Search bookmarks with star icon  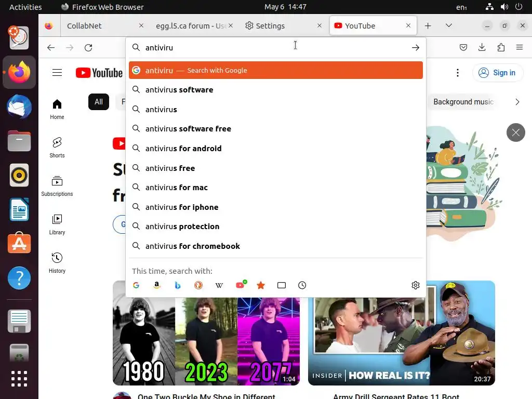tap(261, 285)
